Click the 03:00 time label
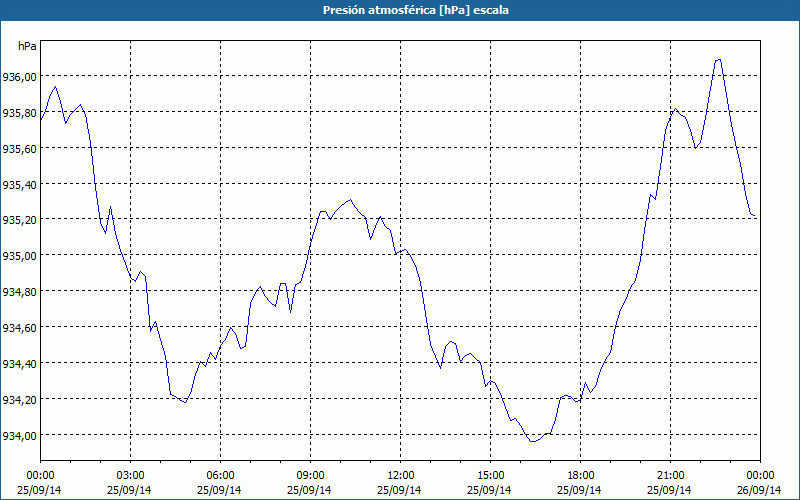This screenshot has width=800, height=500. 130,476
